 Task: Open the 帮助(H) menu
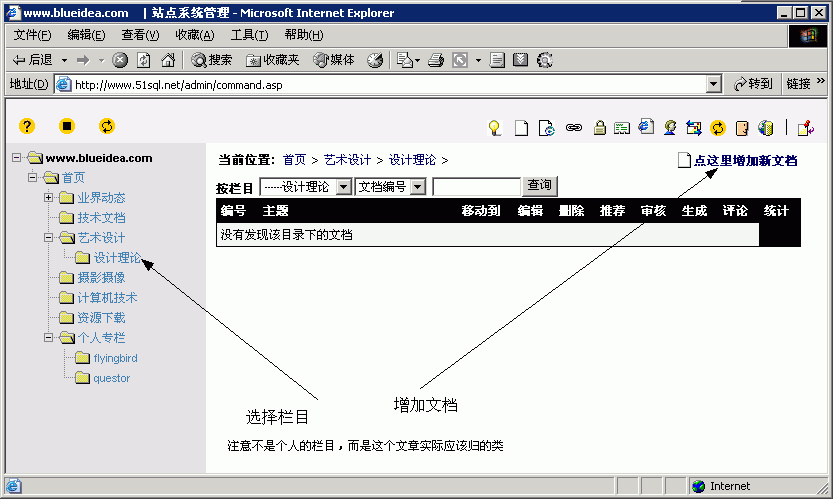(x=304, y=35)
